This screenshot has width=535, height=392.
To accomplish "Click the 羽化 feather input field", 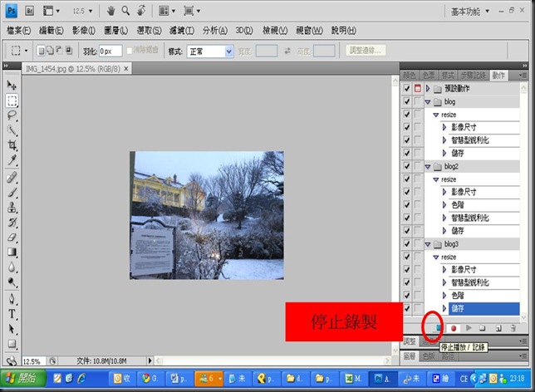I will 110,51.
